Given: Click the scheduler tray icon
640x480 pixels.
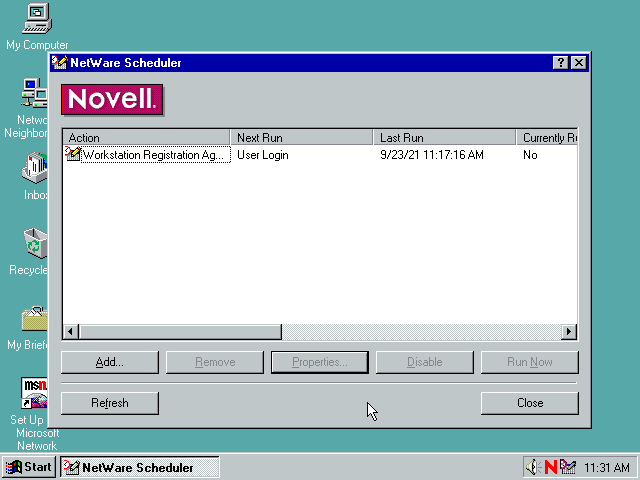Looking at the screenshot, I should point(568,467).
